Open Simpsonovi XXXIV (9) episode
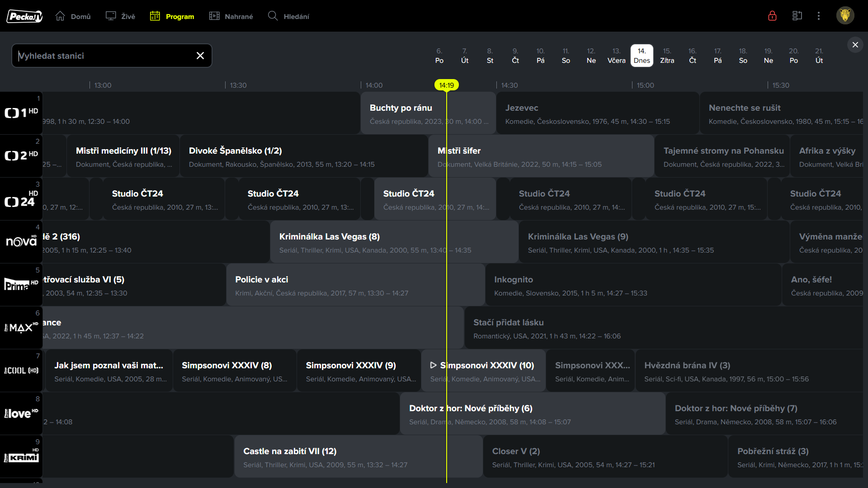 pyautogui.click(x=359, y=371)
